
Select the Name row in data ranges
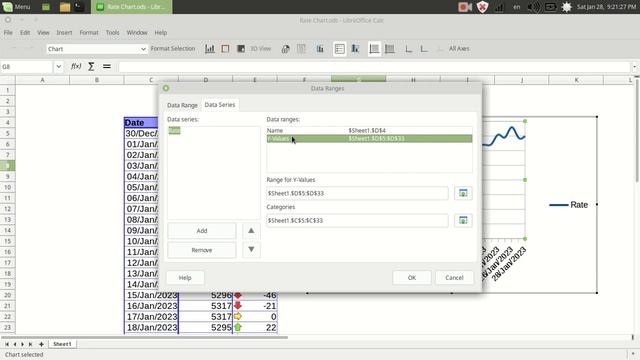(x=369, y=130)
